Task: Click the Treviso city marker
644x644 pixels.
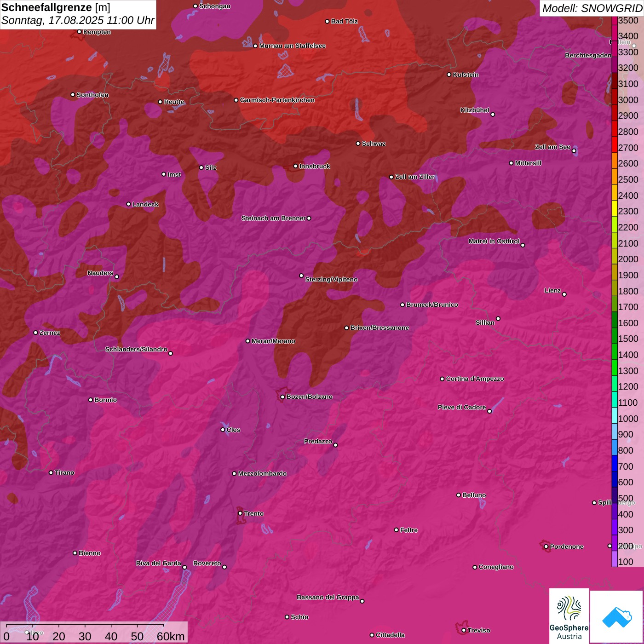Action: pos(464,630)
